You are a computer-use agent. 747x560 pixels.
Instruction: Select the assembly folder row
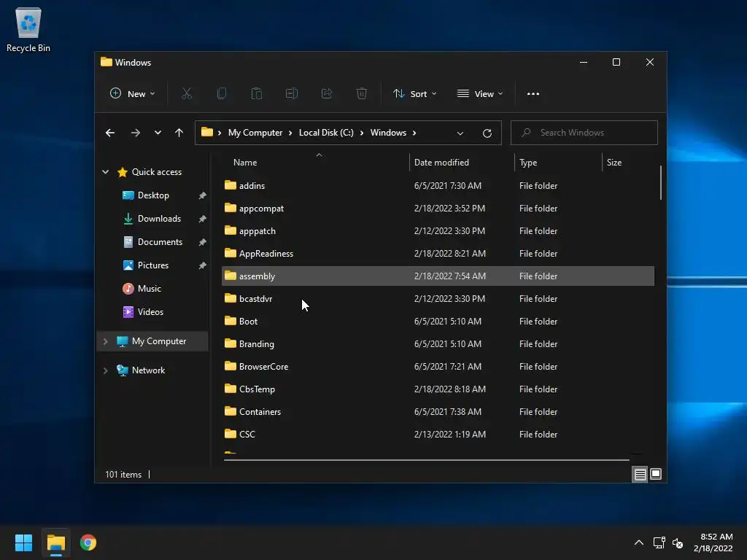click(x=438, y=276)
